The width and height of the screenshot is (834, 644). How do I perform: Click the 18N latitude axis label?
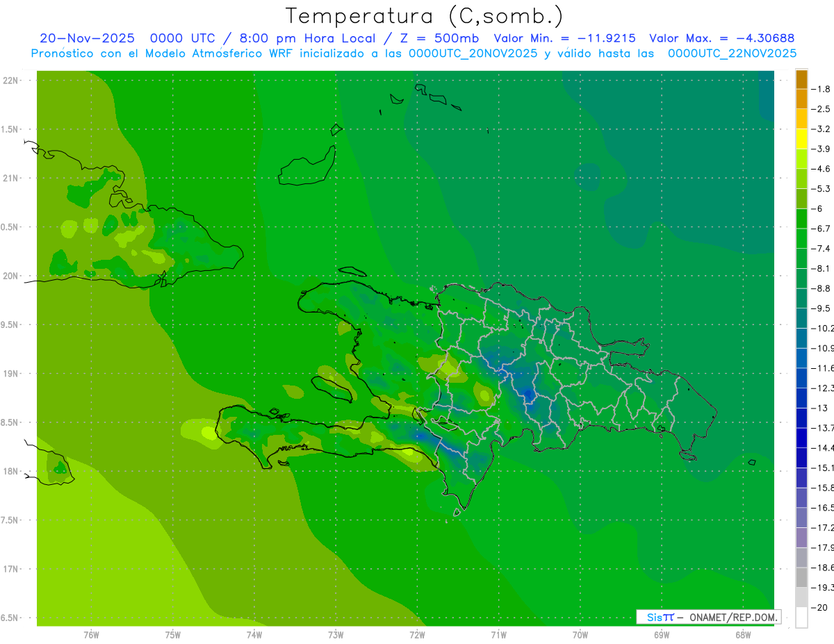click(x=11, y=471)
